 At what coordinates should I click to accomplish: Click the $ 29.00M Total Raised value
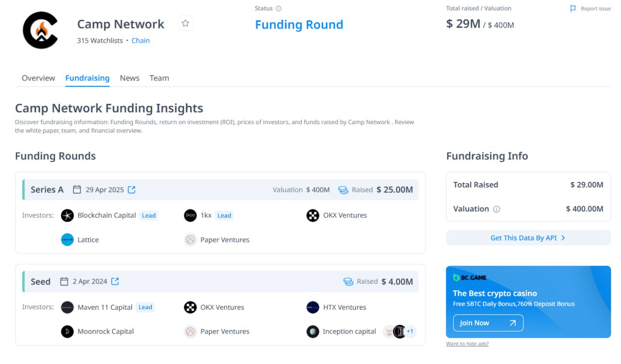pyautogui.click(x=587, y=185)
